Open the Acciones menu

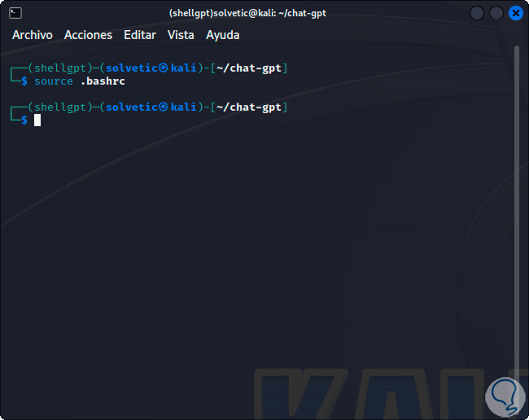point(88,35)
